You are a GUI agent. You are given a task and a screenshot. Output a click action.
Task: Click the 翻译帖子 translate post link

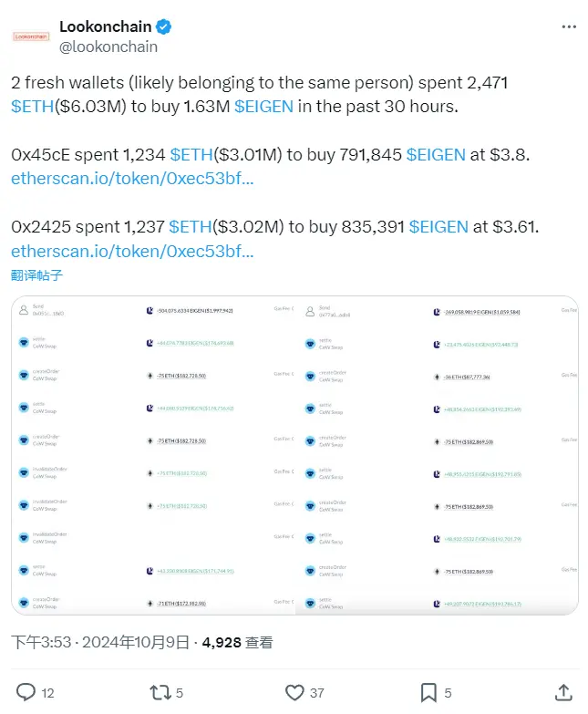(37, 274)
